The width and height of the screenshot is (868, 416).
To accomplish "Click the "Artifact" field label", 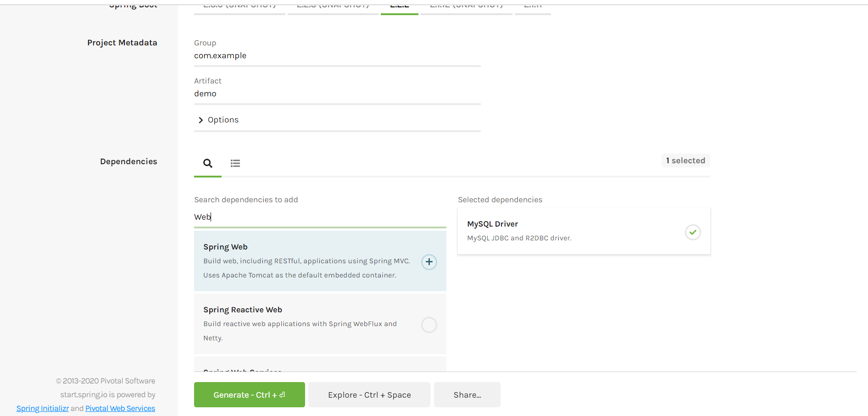I will 208,81.
